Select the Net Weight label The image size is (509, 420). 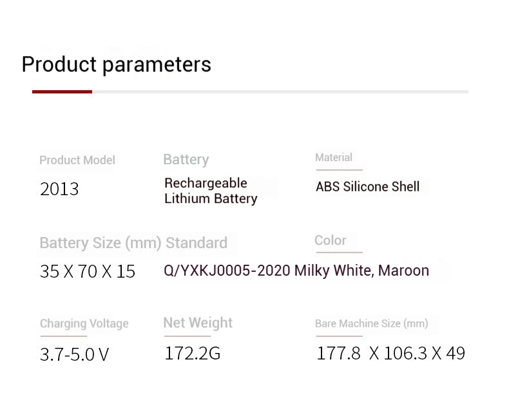pyautogui.click(x=198, y=323)
